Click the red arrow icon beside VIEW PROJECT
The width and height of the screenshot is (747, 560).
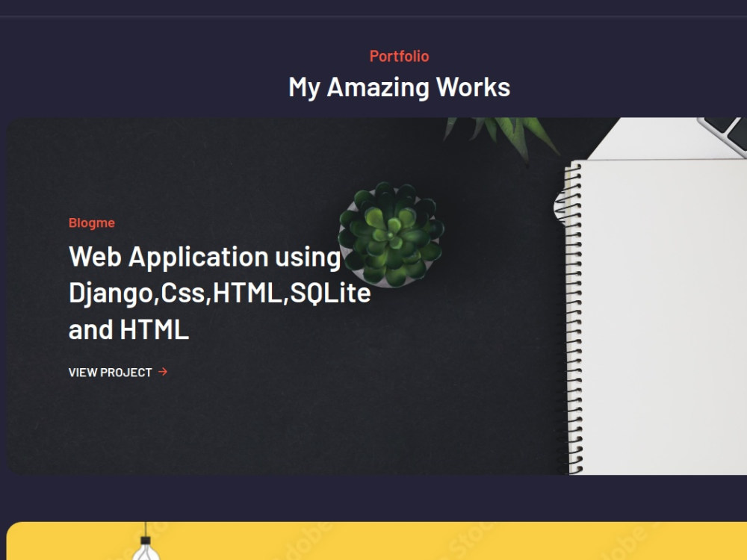coord(163,371)
